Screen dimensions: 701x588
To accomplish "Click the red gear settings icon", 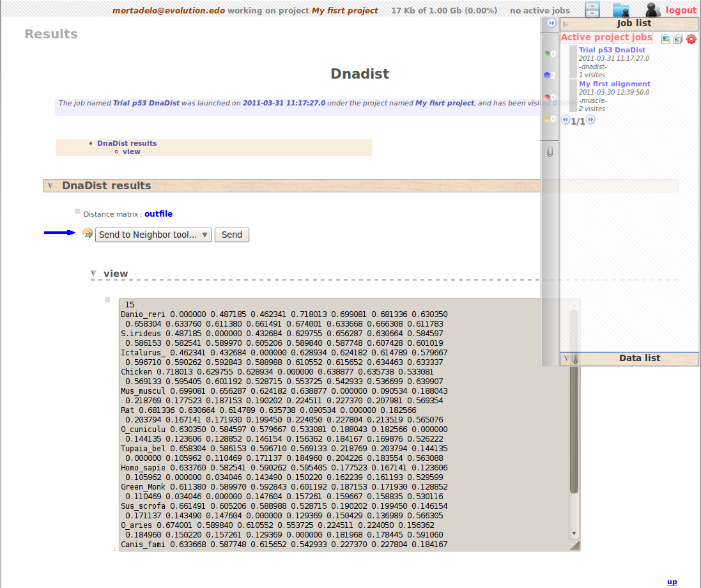I will click(691, 39).
